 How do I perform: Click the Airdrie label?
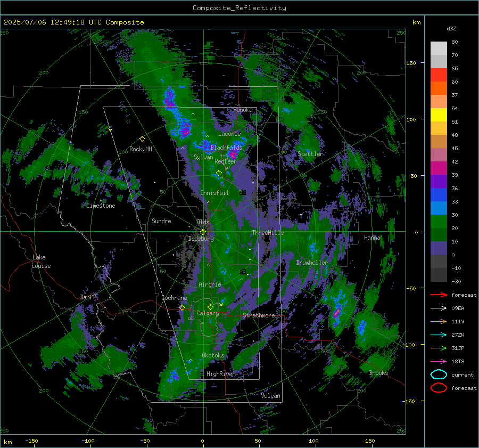click(210, 284)
